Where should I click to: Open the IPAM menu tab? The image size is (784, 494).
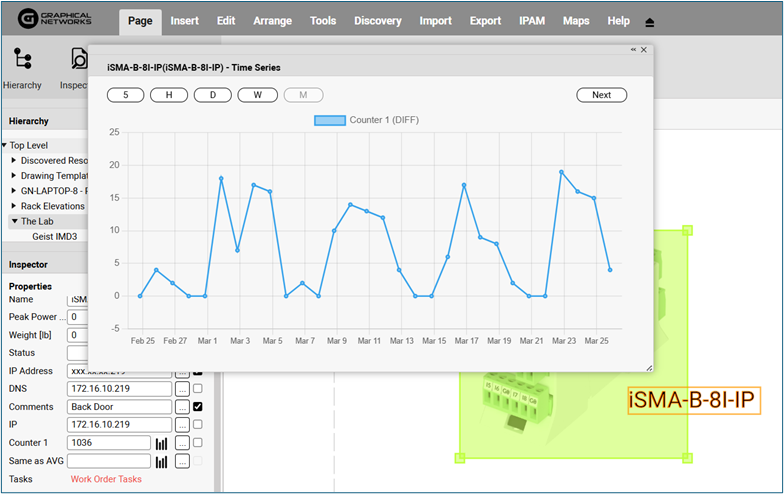(532, 21)
